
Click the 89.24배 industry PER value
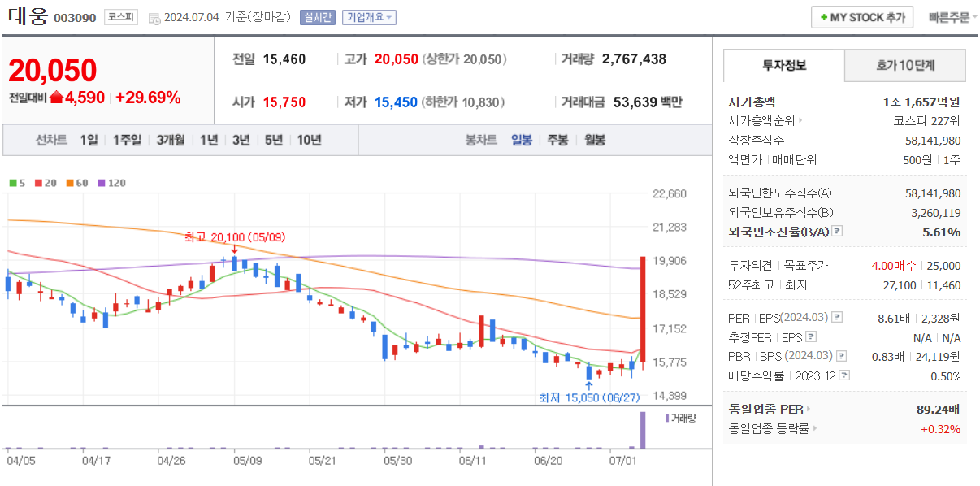point(939,410)
